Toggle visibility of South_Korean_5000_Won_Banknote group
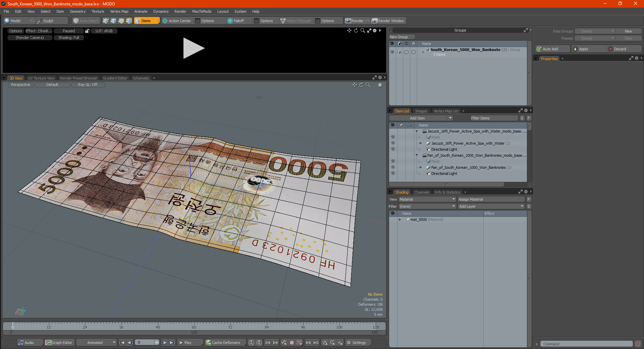The image size is (644, 349). click(392, 52)
